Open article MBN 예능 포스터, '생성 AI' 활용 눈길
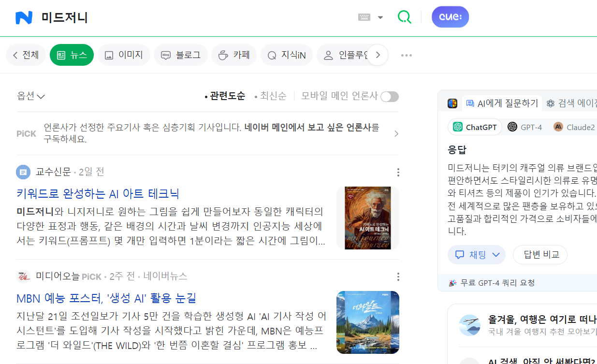The height and width of the screenshot is (364, 597). point(106,298)
